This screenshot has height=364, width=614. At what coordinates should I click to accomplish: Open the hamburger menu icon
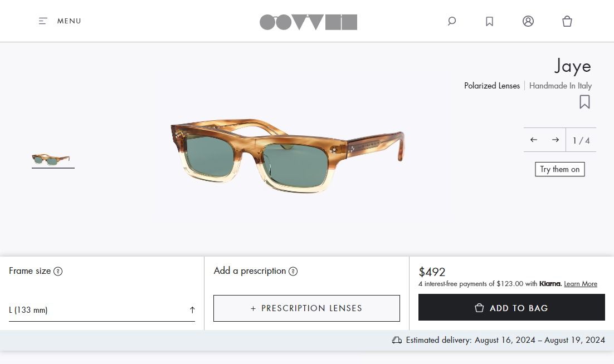click(43, 21)
